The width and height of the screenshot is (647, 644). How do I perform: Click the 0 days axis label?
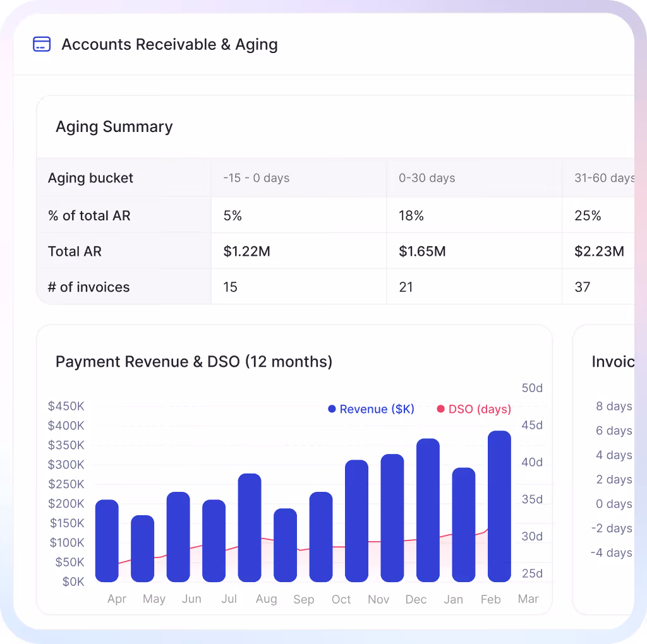614,504
